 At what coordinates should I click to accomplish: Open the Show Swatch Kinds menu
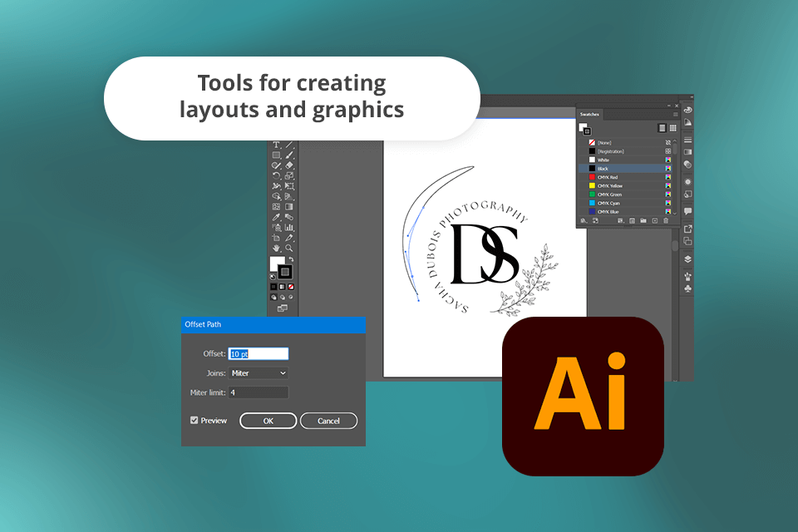620,221
